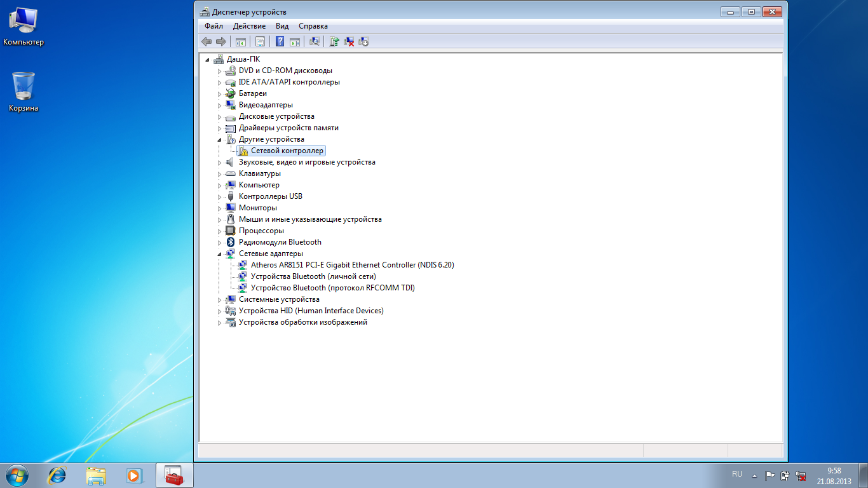
Task: Open Properties from the toolbar icon
Action: 260,42
